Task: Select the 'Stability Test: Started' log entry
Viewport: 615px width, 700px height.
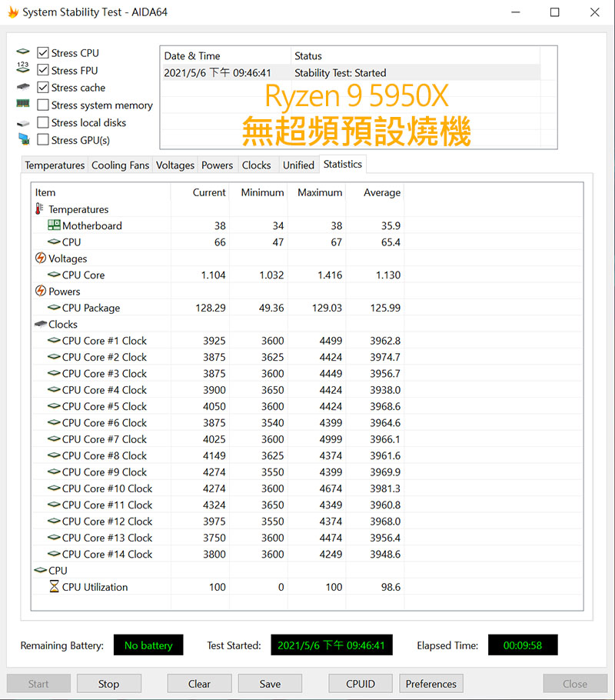Action: (x=351, y=73)
